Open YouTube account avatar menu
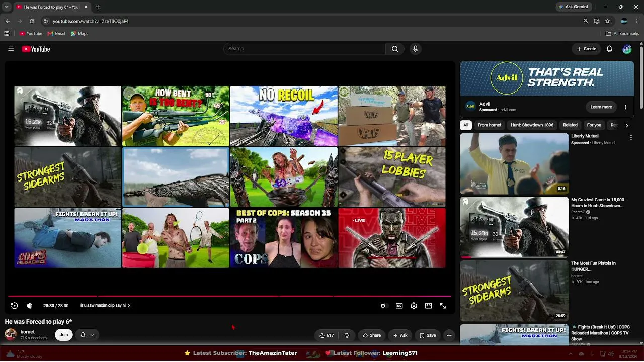The height and width of the screenshot is (362, 644). pyautogui.click(x=627, y=49)
